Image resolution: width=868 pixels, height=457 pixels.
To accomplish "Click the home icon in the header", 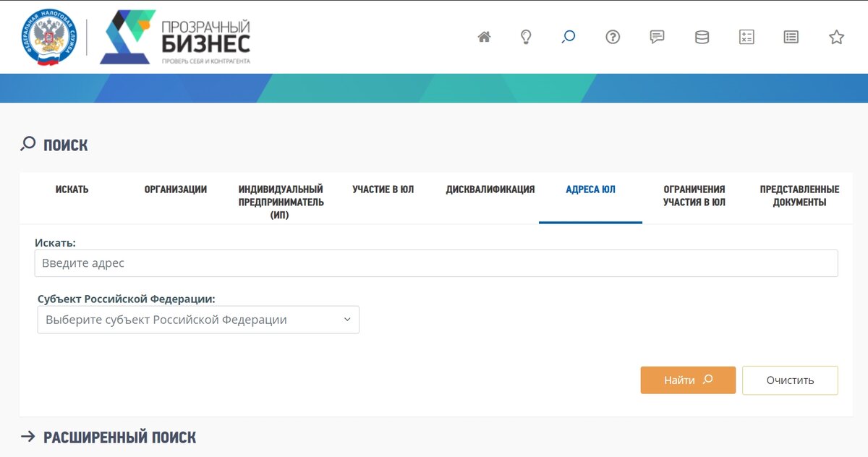I will 484,36.
